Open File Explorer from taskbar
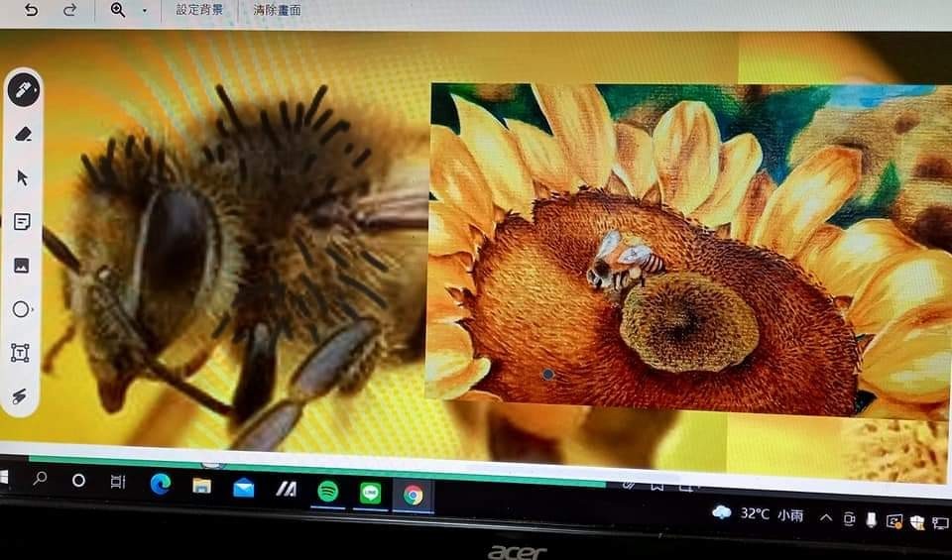Viewport: 952px width, 560px height. [x=201, y=486]
